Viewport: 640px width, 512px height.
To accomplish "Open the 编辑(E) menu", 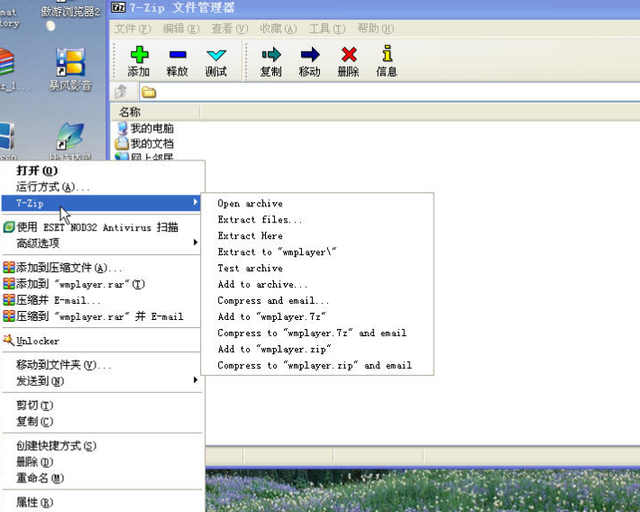I will (181, 29).
